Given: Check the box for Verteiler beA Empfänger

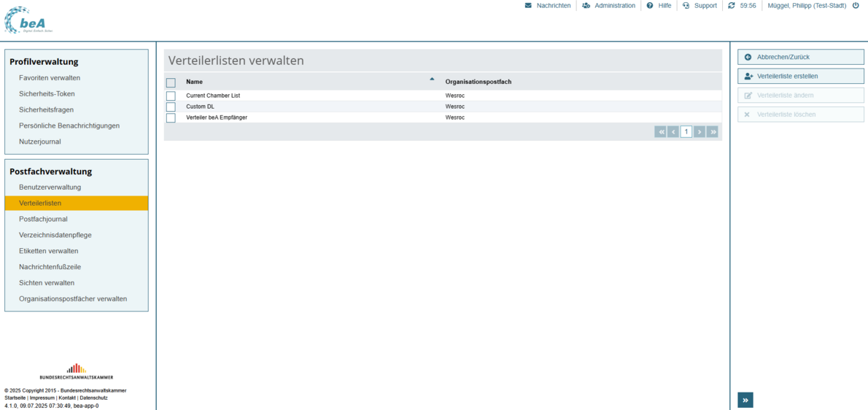Looking at the screenshot, I should (171, 118).
